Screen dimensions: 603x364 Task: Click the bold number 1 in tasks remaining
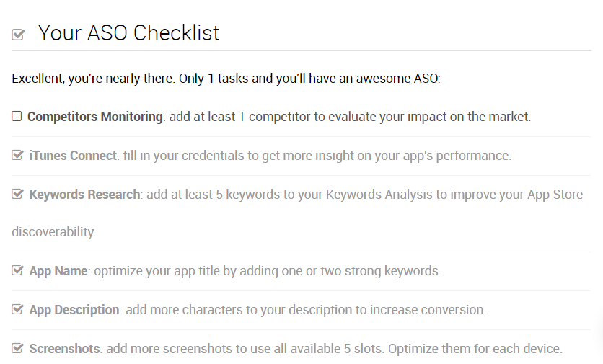211,79
